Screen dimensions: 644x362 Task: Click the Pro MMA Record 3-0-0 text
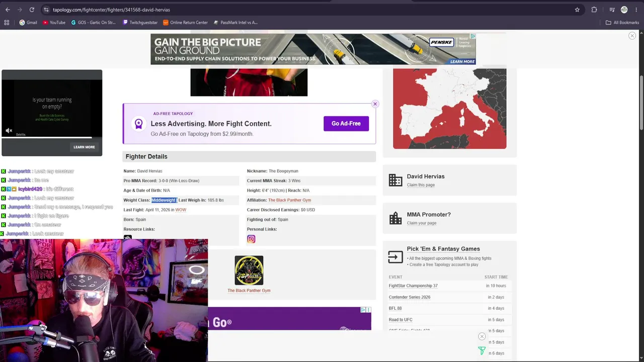(x=162, y=181)
